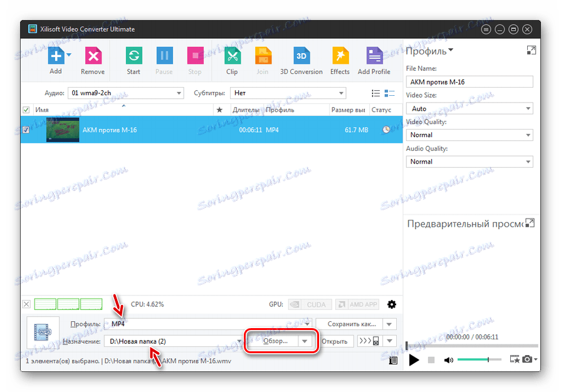
Task: Close the CPU usage graph panel
Action: tap(26, 304)
